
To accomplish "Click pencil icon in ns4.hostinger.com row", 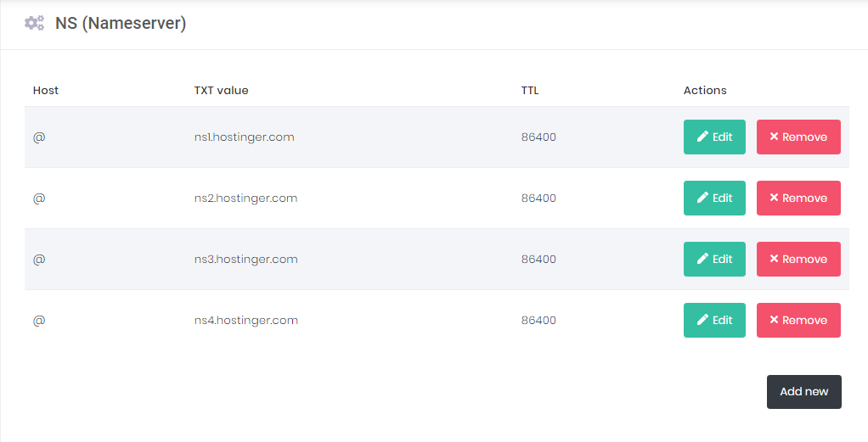I will click(702, 320).
